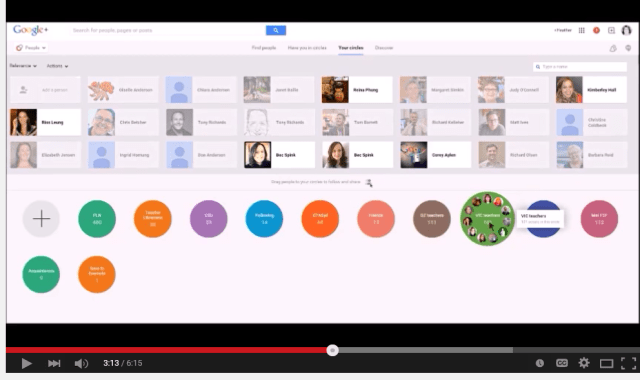Select the Matt Ives person card
Image resolution: width=640 pixels, height=380 pixels.
pos(513,122)
